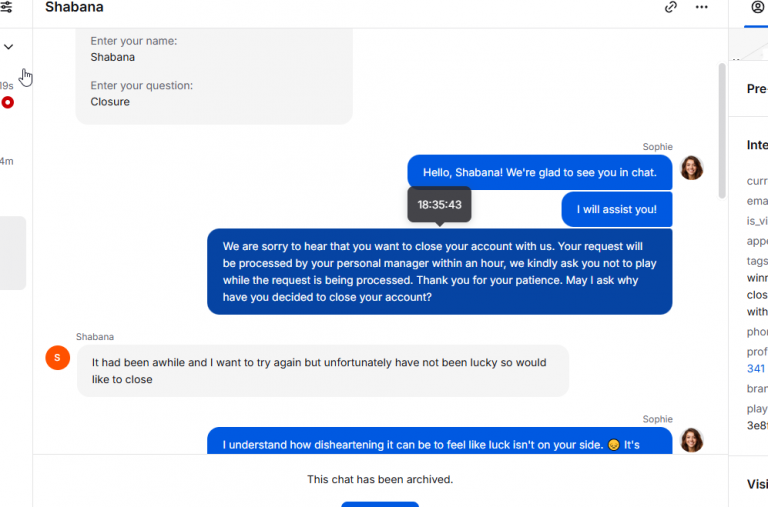Screen dimensions: 768x507
Task: Click Shabana's orange "S" avatar
Action: 58,357
